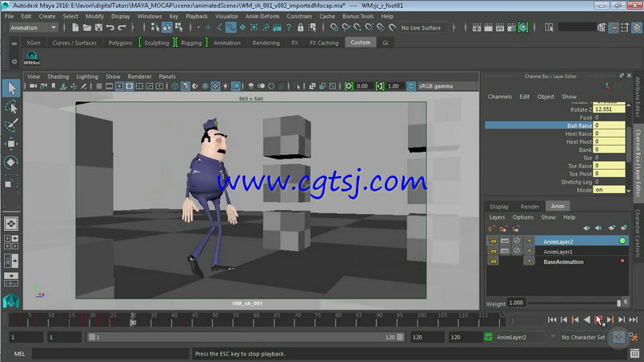Jump to previous keyframe
644x362 pixels.
click(x=576, y=319)
